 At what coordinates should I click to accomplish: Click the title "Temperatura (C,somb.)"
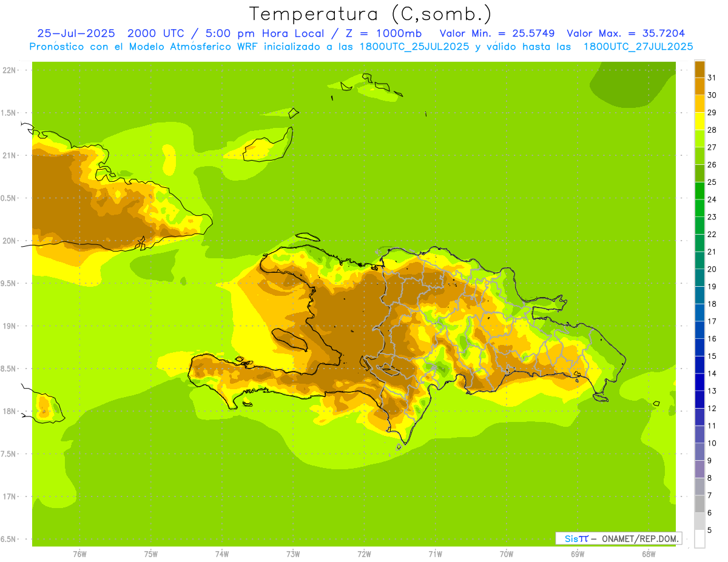pyautogui.click(x=370, y=14)
